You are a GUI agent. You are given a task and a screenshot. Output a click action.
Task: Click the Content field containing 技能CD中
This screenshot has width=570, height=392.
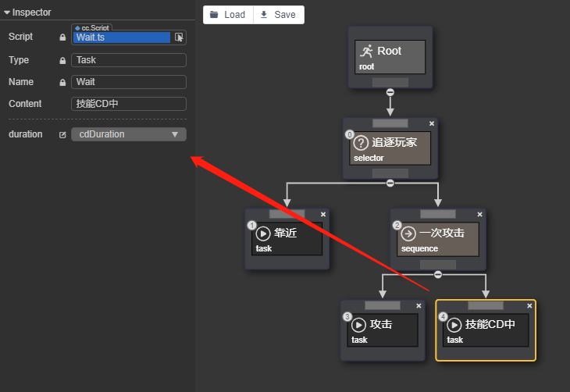129,104
